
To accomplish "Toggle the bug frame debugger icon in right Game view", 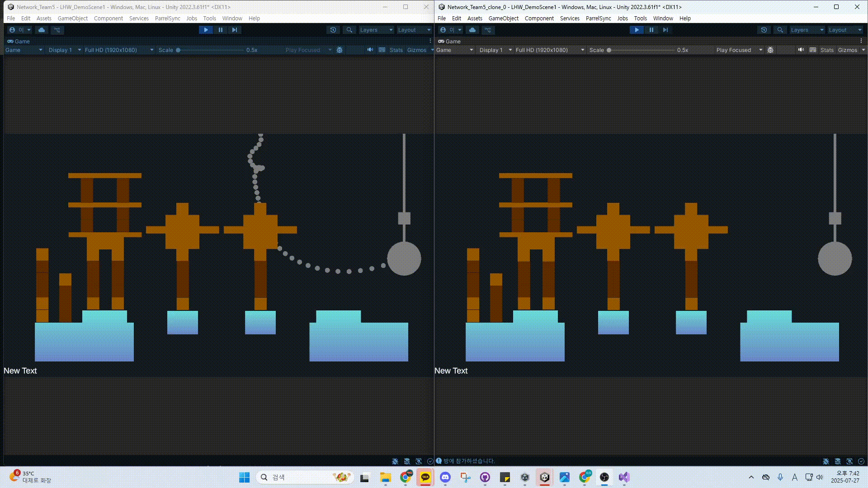I will (770, 50).
